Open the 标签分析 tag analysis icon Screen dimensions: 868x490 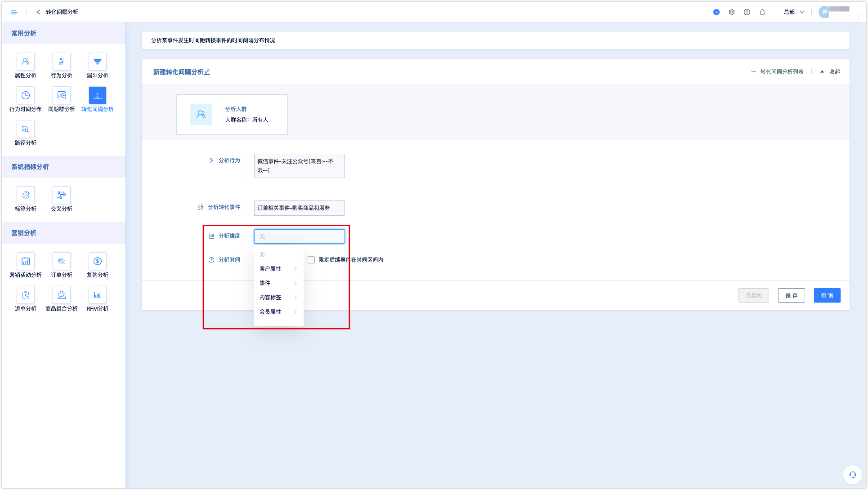tap(26, 195)
